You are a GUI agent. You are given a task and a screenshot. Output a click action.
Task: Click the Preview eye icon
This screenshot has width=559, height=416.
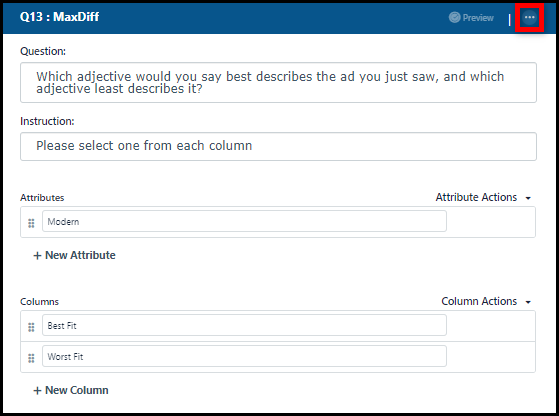pyautogui.click(x=454, y=17)
